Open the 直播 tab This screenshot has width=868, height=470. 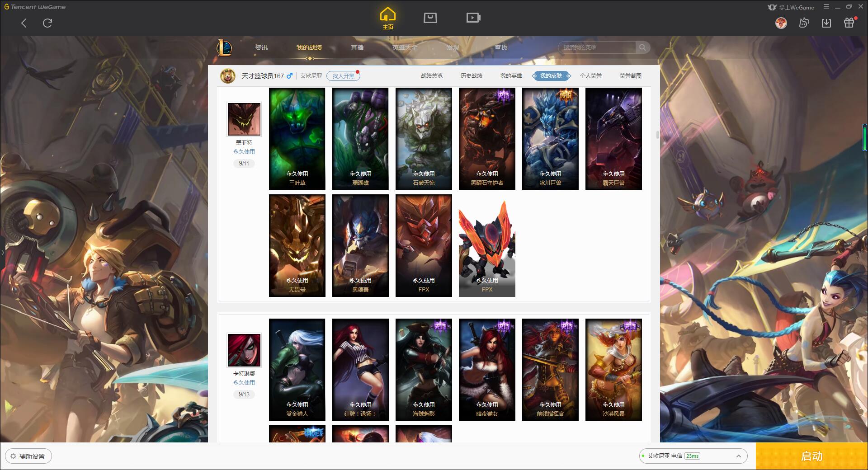[x=357, y=47]
